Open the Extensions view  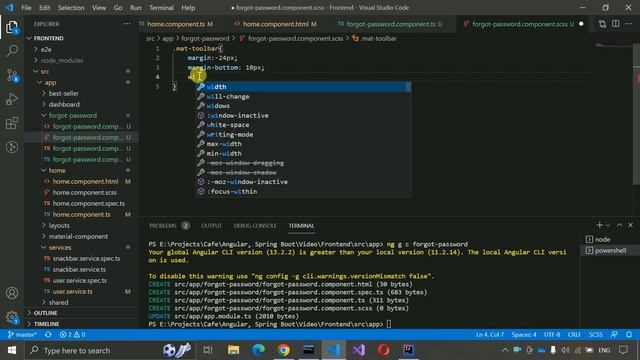point(12,123)
